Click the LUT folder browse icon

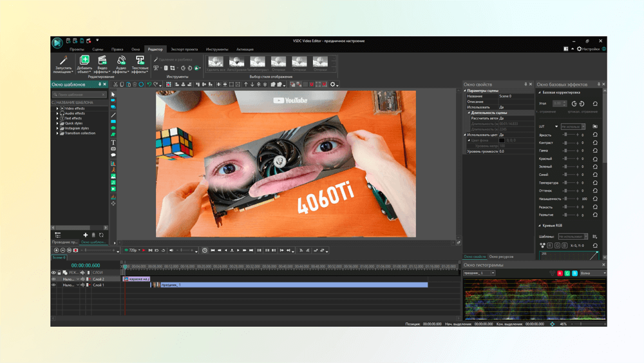pyautogui.click(x=594, y=126)
